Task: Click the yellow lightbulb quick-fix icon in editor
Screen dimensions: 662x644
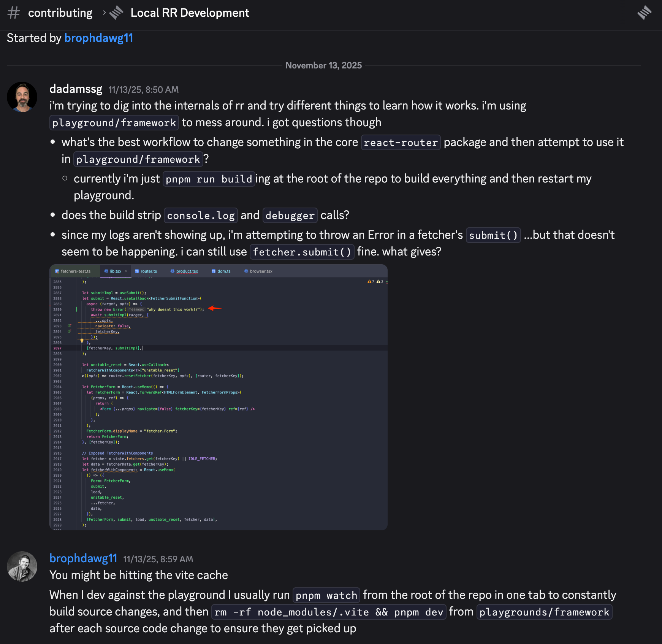Action: (82, 341)
